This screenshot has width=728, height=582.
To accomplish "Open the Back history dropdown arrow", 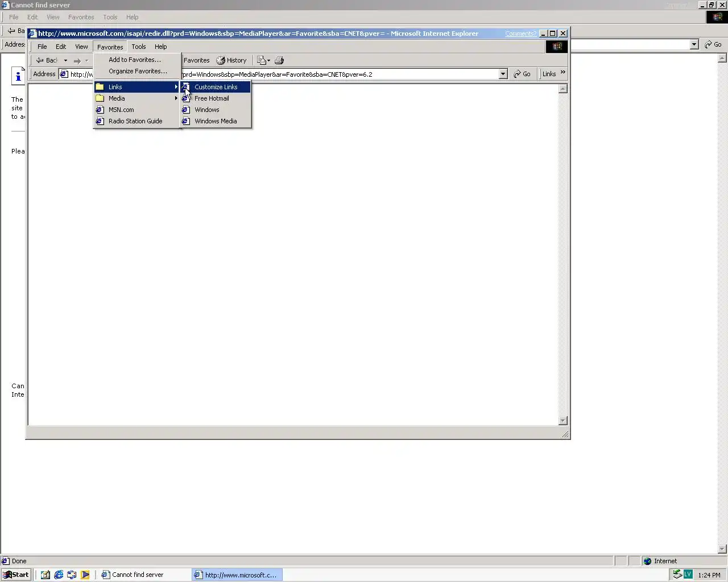I will click(65, 60).
